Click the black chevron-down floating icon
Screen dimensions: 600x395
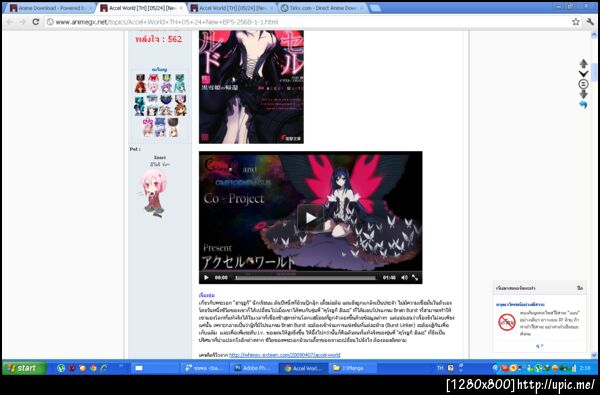point(583,73)
